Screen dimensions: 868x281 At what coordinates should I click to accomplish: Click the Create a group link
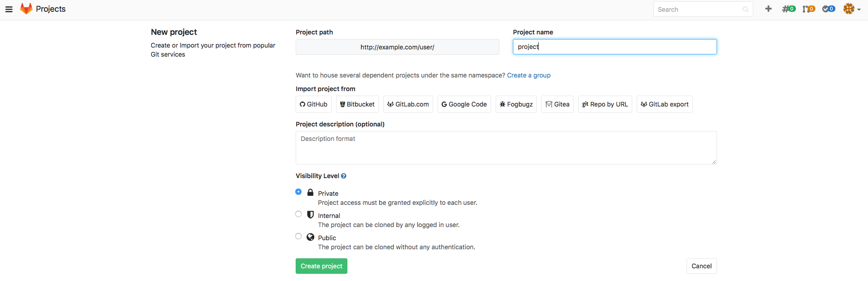pyautogui.click(x=528, y=75)
